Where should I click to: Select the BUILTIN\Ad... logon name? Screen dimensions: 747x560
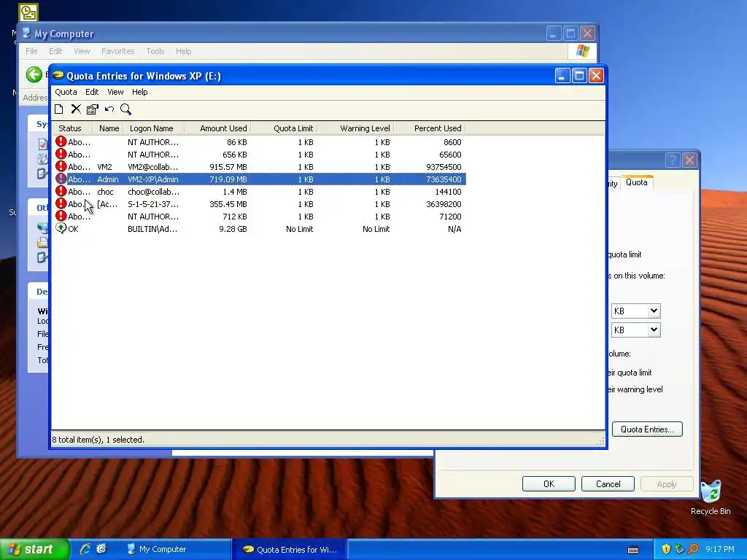pyautogui.click(x=152, y=228)
